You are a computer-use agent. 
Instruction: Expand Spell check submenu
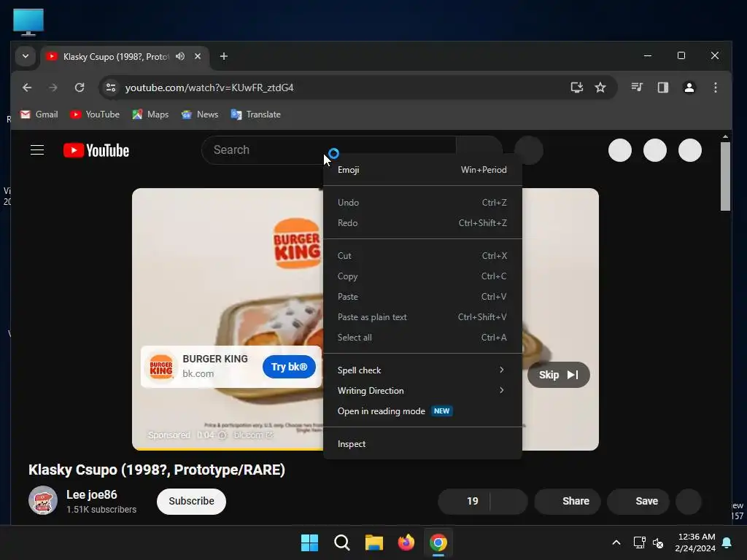[422, 370]
